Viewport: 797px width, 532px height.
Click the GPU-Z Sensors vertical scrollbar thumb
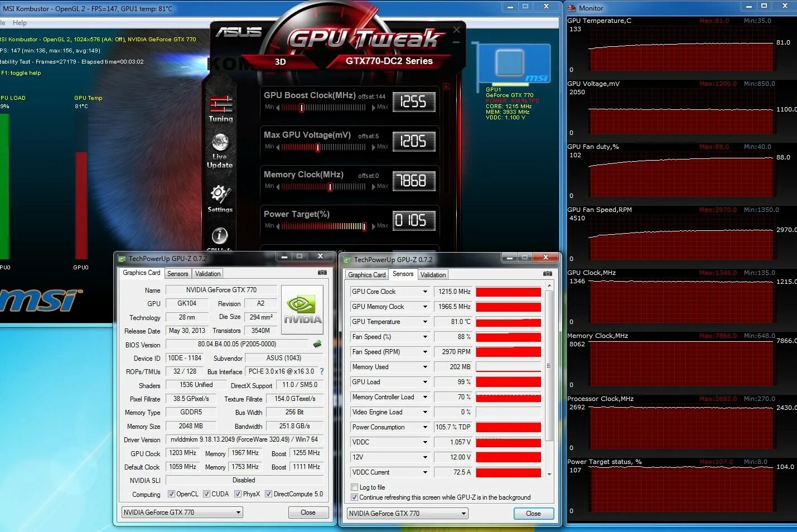point(549,366)
